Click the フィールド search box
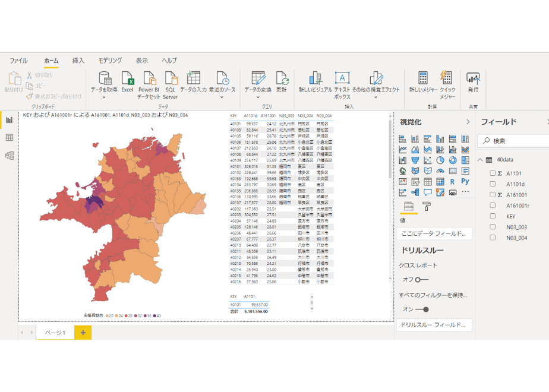549x392 pixels. pyautogui.click(x=513, y=141)
